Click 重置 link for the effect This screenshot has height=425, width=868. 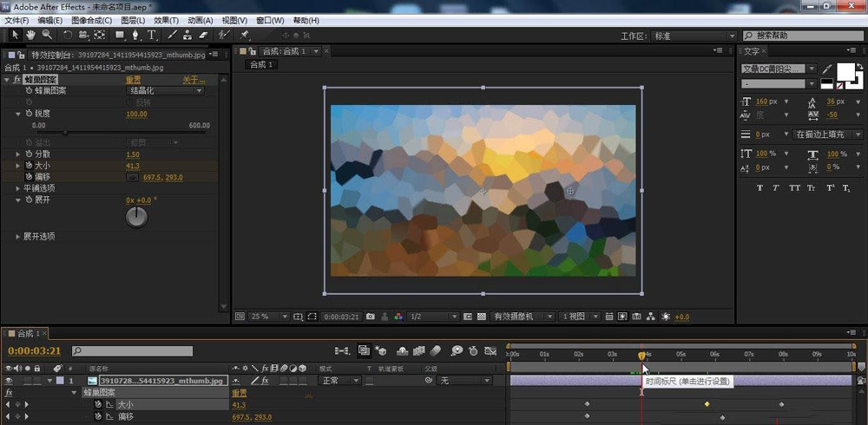pyautogui.click(x=133, y=80)
